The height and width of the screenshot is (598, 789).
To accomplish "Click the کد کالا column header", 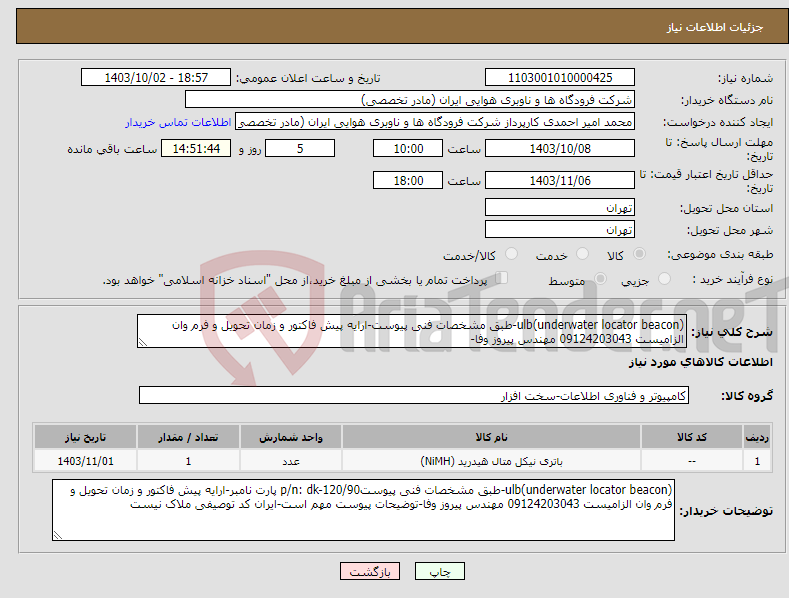I will coord(691,437).
